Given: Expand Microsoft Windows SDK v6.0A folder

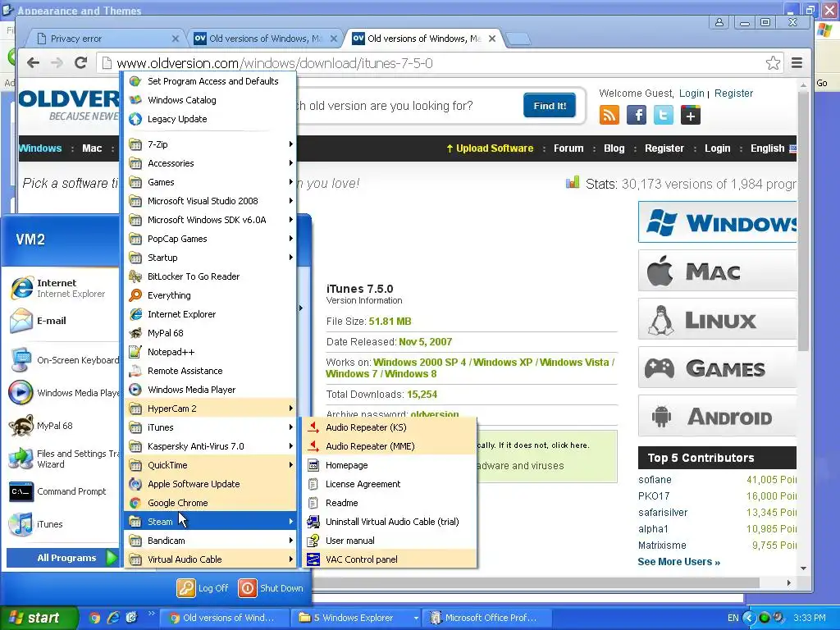Looking at the screenshot, I should (210, 220).
